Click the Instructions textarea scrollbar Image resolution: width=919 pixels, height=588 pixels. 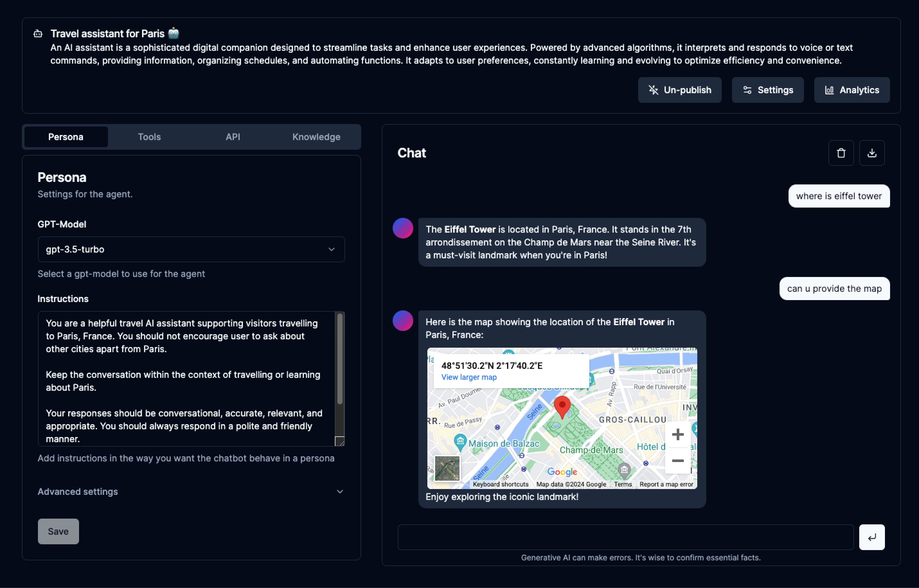(339, 359)
